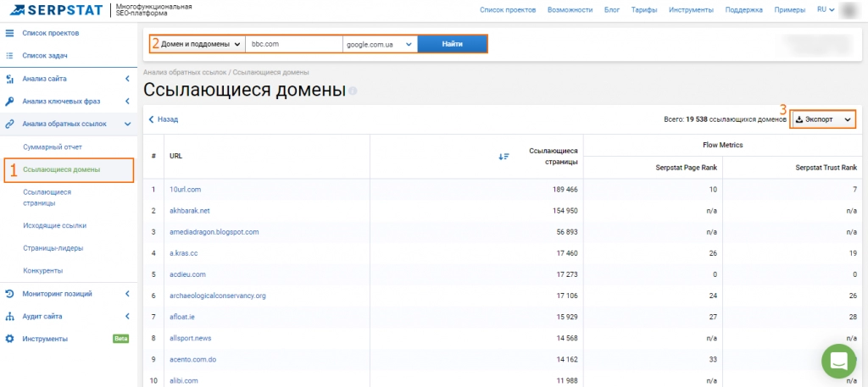Expand the Аудит сайта section
Viewport: 868px width, 387px height.
tap(127, 317)
